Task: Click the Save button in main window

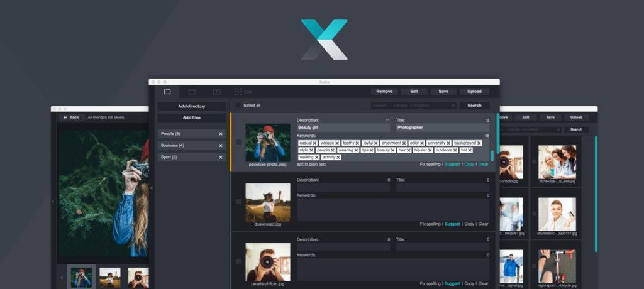Action: pyautogui.click(x=443, y=92)
